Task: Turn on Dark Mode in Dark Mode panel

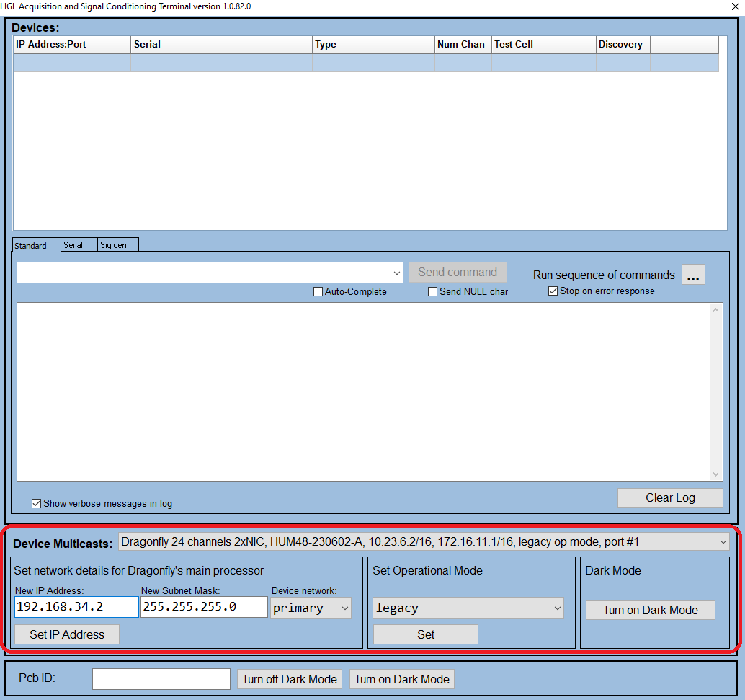Action: (x=650, y=610)
